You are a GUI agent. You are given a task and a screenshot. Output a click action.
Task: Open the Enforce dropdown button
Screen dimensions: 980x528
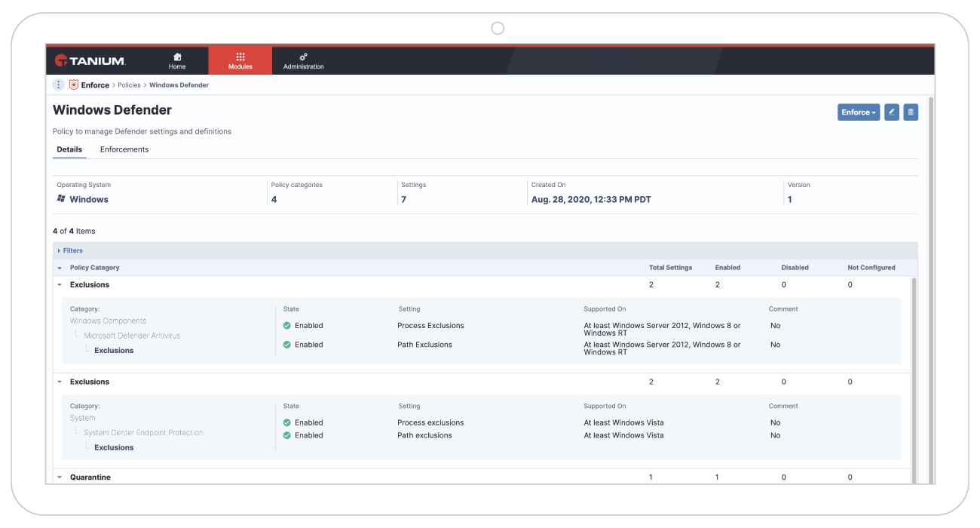click(x=859, y=112)
